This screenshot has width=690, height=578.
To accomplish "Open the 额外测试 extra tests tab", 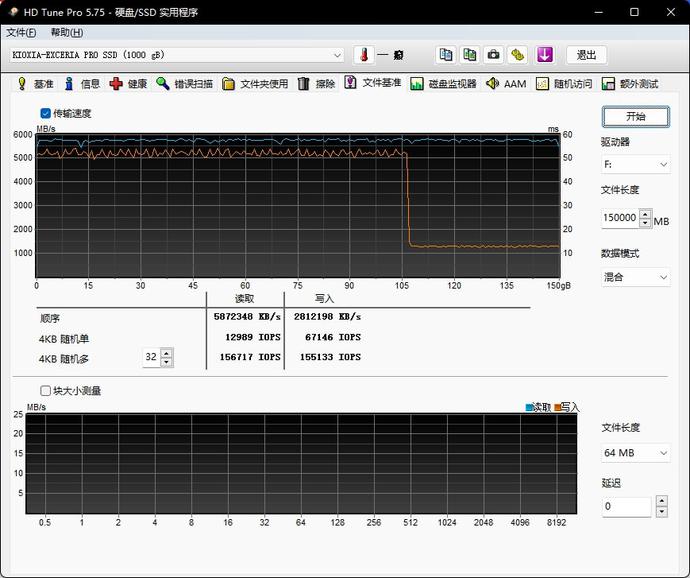I will click(630, 84).
